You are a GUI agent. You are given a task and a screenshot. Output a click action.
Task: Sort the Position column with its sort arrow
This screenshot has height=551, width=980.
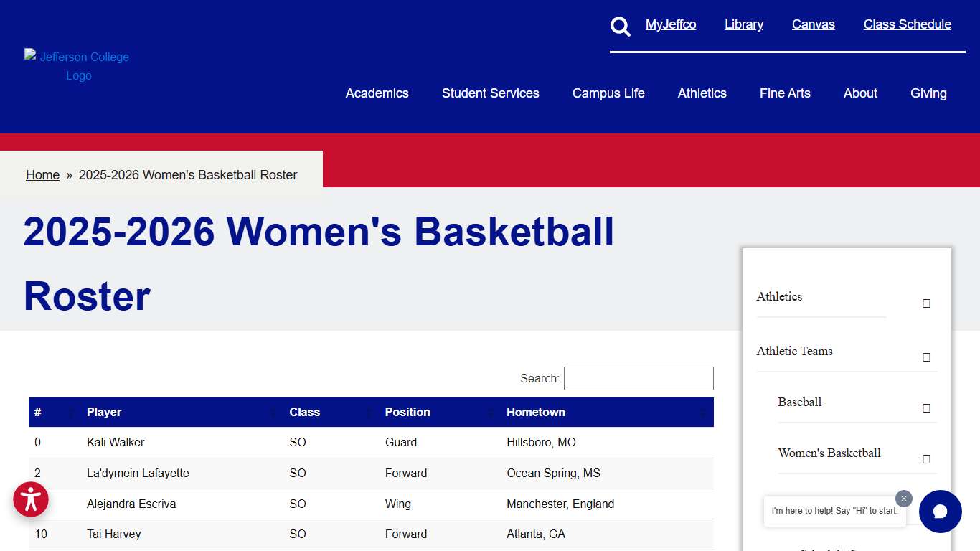(490, 413)
